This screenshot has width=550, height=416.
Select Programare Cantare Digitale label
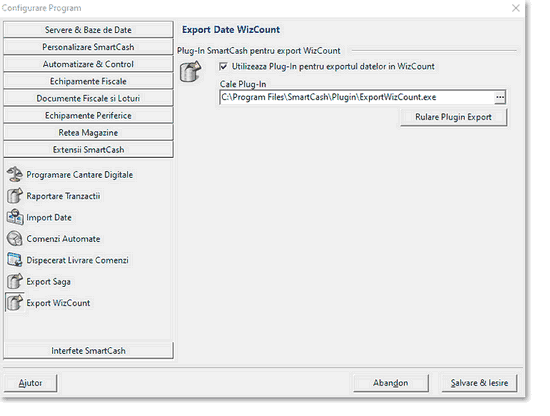coord(80,175)
